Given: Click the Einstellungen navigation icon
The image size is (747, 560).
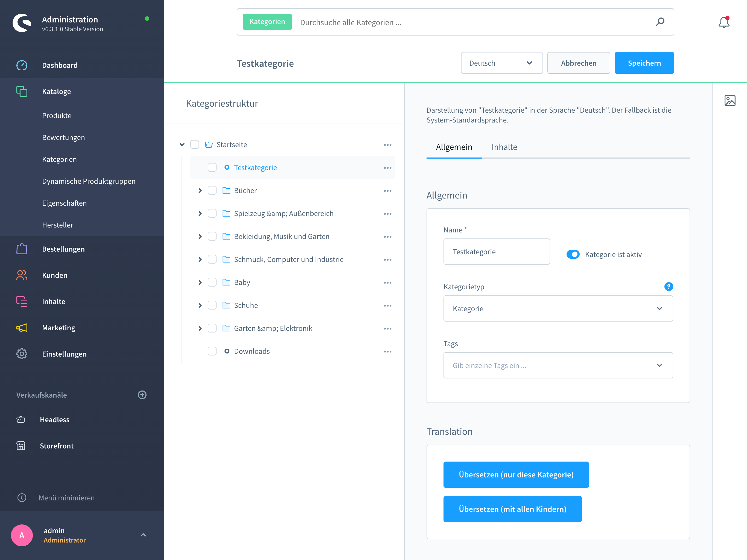Looking at the screenshot, I should coord(21,354).
